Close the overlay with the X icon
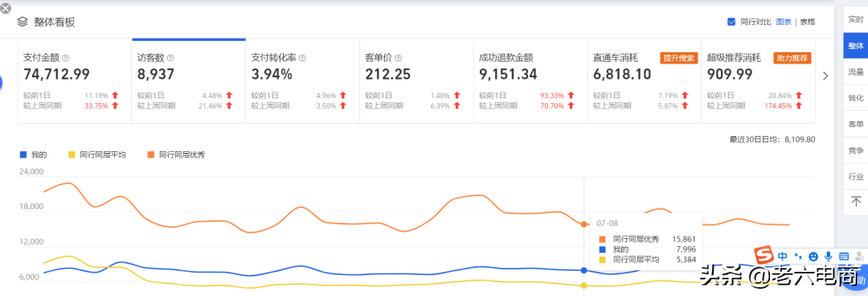Screen dimensions: 868x296 point(6,8)
